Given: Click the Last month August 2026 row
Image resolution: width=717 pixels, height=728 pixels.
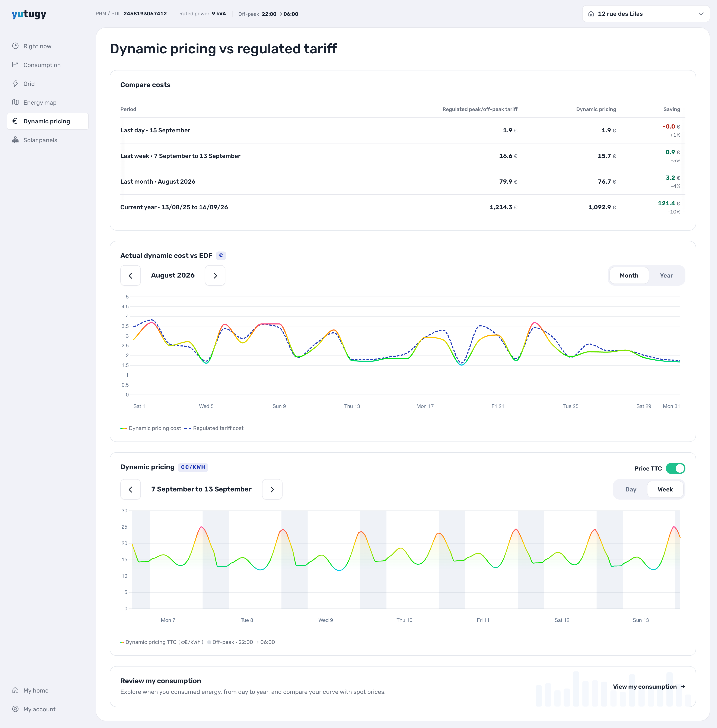Looking at the screenshot, I should point(402,182).
